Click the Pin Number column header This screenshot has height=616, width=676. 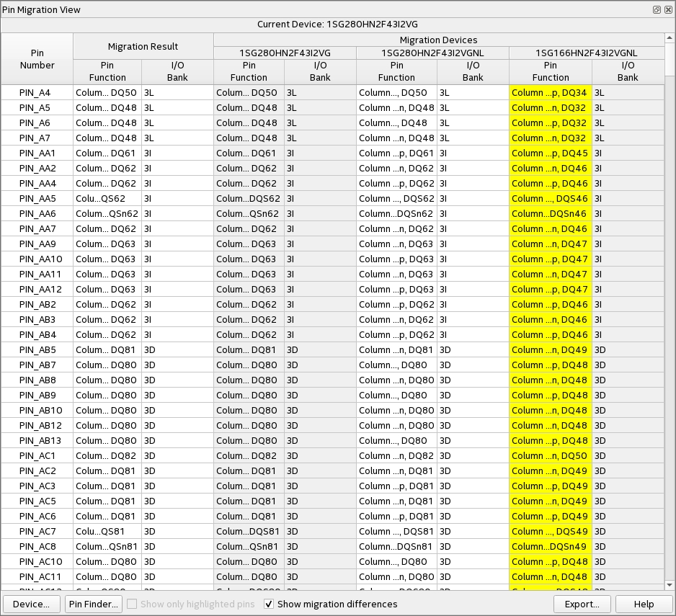coord(37,59)
